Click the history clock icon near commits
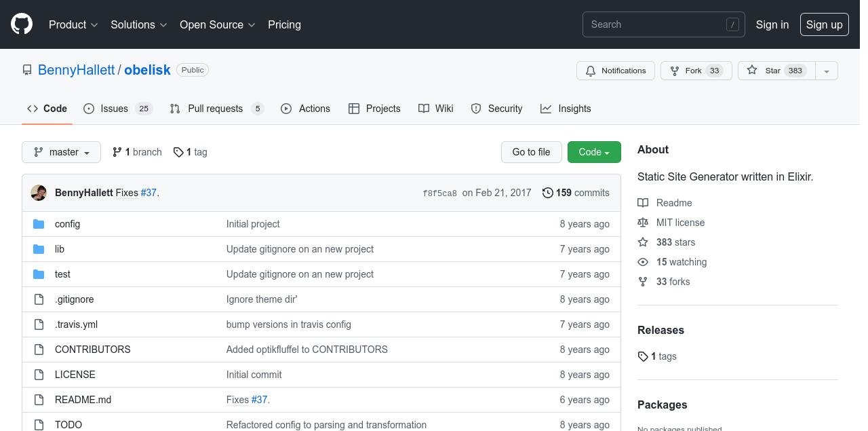The image size is (868, 431). point(548,193)
